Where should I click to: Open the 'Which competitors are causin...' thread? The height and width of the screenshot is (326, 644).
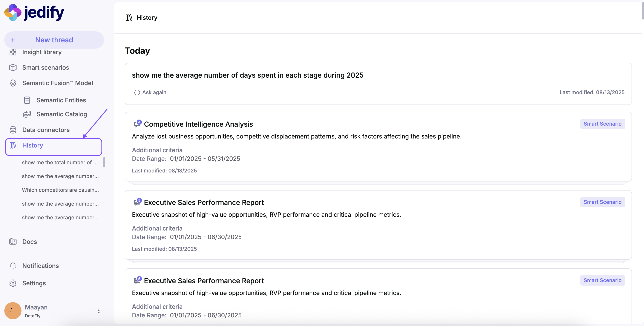(x=60, y=190)
